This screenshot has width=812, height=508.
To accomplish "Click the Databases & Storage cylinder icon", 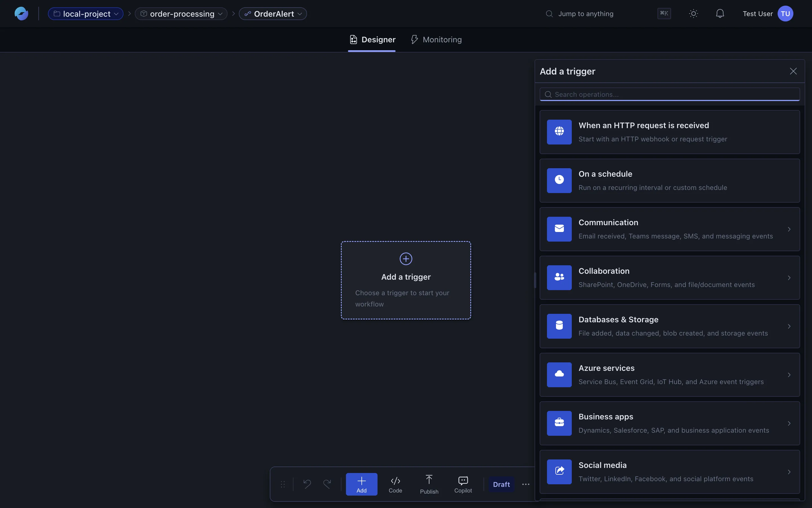I will click(x=559, y=326).
